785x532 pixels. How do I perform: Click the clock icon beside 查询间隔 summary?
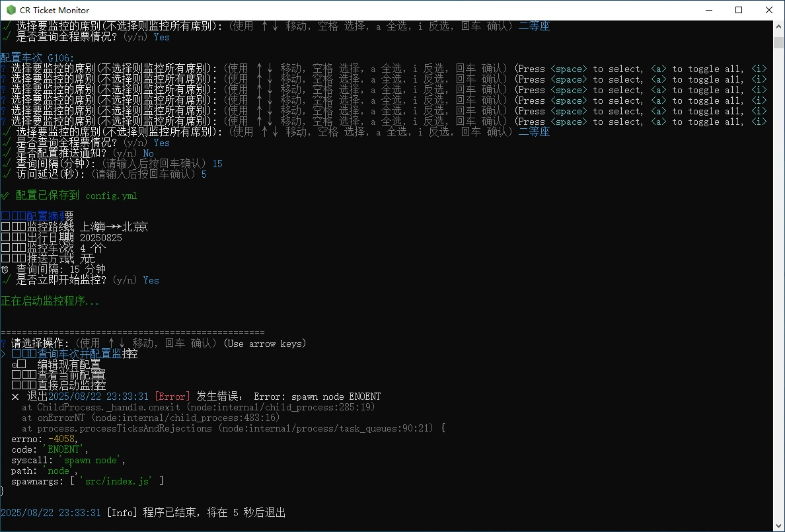click(5, 270)
